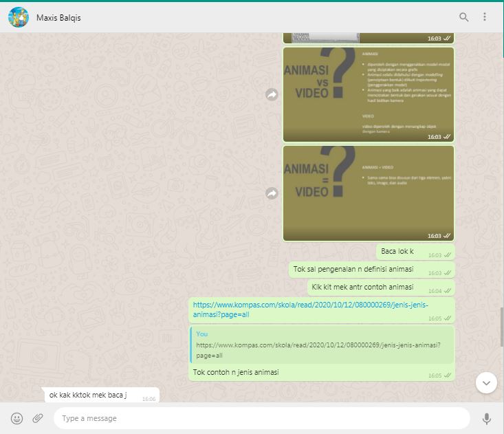Open ANIMASI = VIDEO image thumbnail

click(369, 193)
